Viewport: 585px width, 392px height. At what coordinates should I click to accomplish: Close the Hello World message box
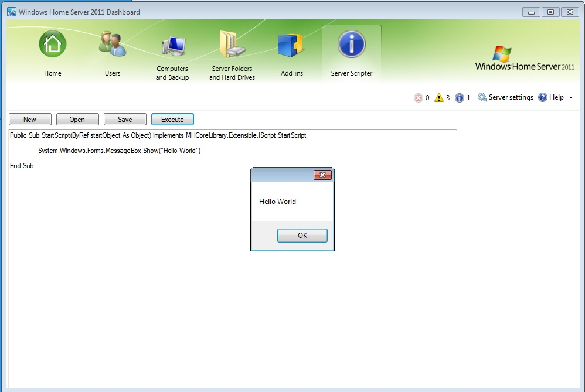tap(323, 175)
